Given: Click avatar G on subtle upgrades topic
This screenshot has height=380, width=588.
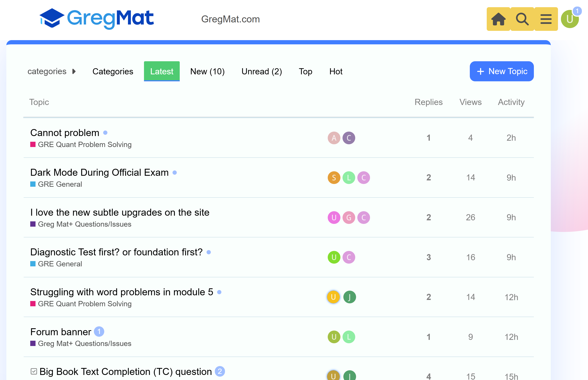Looking at the screenshot, I should 349,218.
